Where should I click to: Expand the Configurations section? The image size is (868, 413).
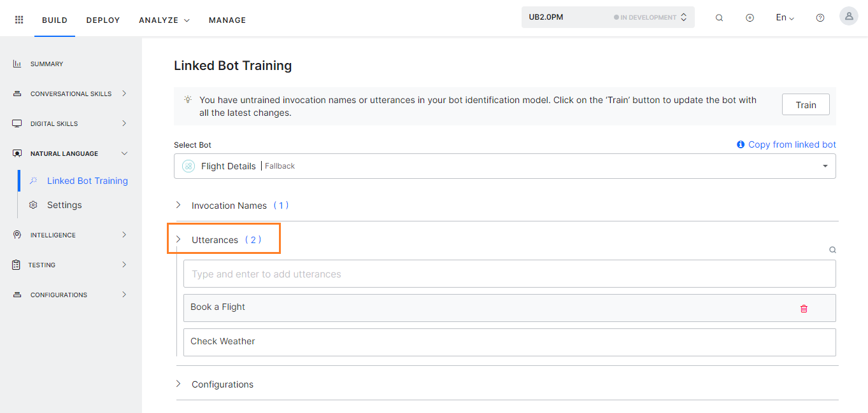179,384
